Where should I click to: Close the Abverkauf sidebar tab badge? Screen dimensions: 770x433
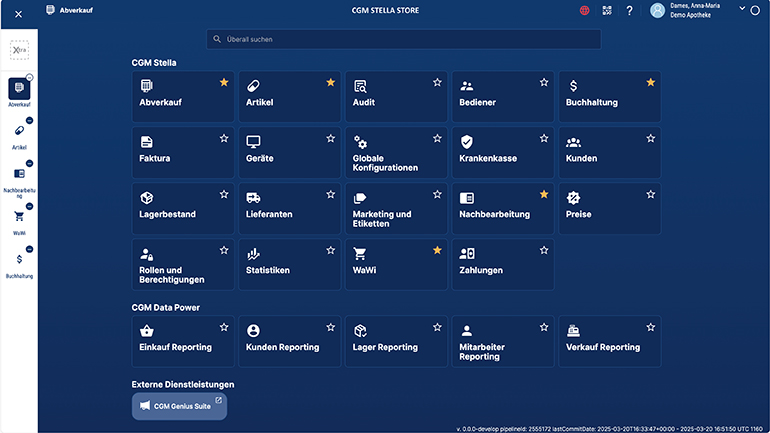click(x=30, y=77)
